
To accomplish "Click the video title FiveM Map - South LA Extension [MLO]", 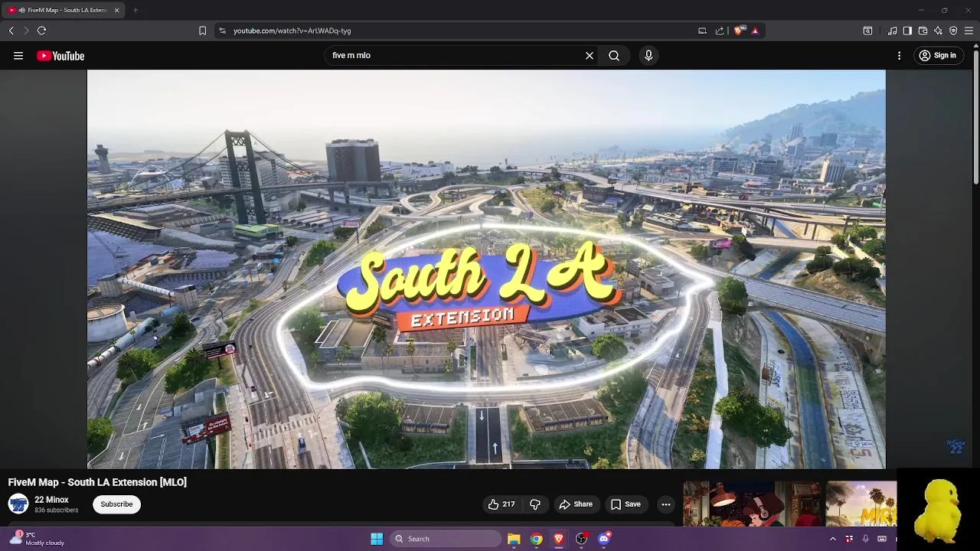I will click(x=97, y=482).
